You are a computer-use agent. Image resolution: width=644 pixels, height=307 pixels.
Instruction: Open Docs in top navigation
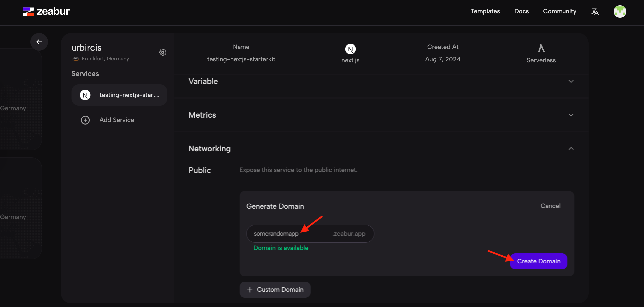(521, 11)
